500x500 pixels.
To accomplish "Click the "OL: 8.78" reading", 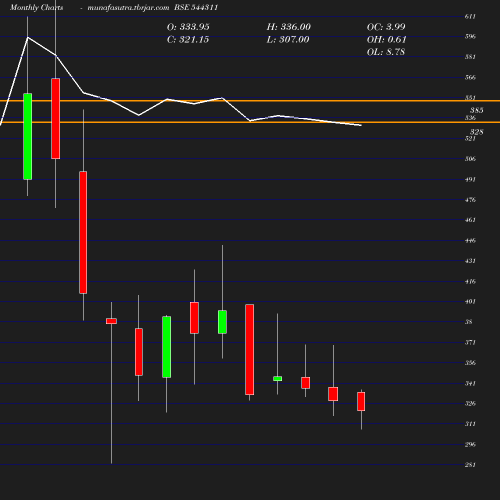I will click(386, 52).
